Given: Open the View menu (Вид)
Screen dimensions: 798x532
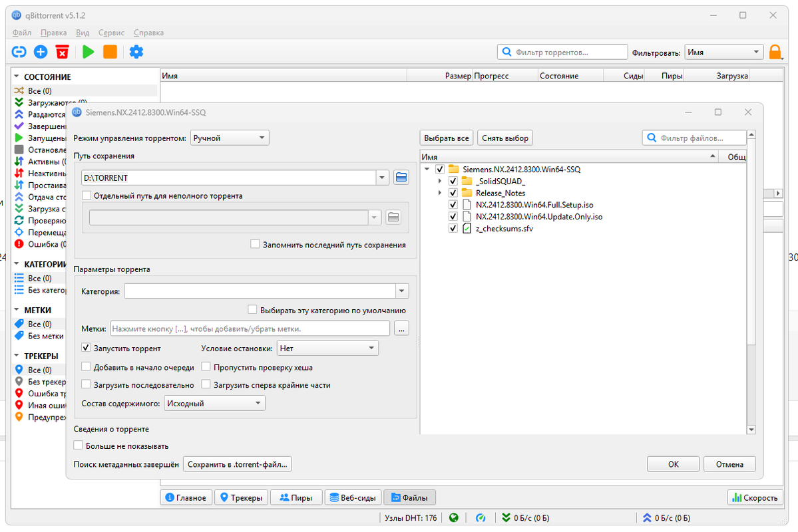Looking at the screenshot, I should click(83, 33).
